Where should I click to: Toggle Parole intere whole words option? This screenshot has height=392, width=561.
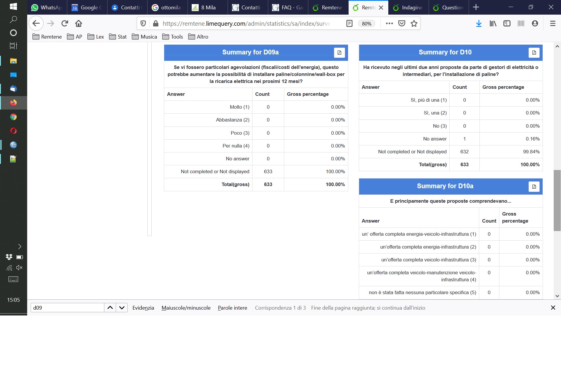click(x=232, y=308)
